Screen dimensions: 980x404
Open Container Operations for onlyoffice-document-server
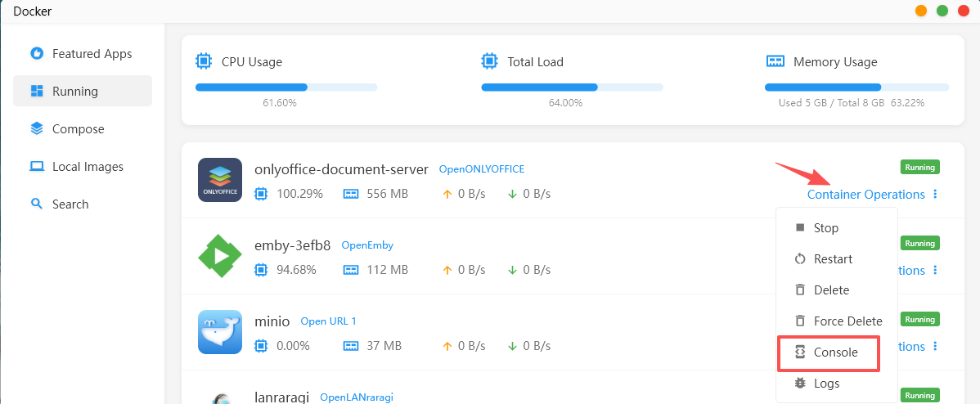click(865, 195)
